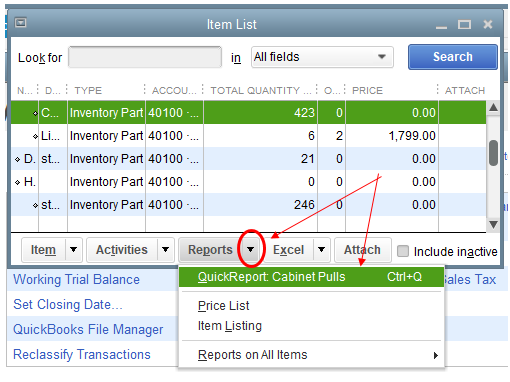
Task: Click the item list vertical scrollbar thumb
Action: [x=493, y=153]
